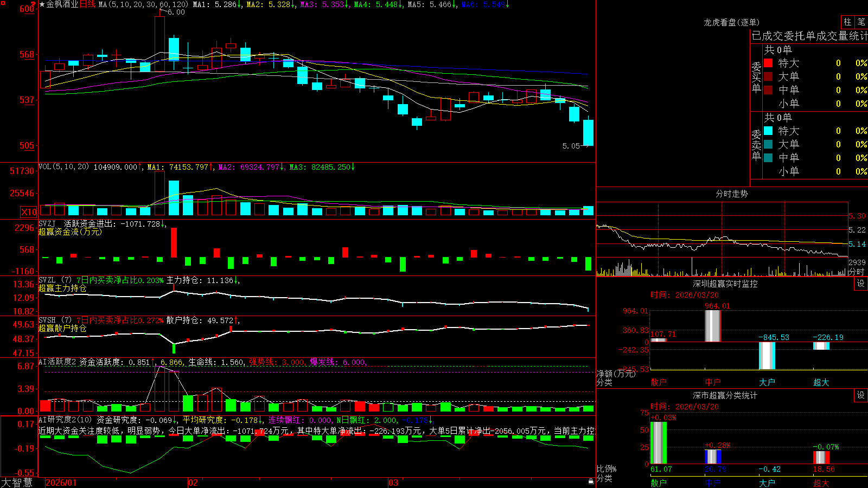
Task: Click the blue 中户 20.79 bar in 分类统计
Action: 713,457
